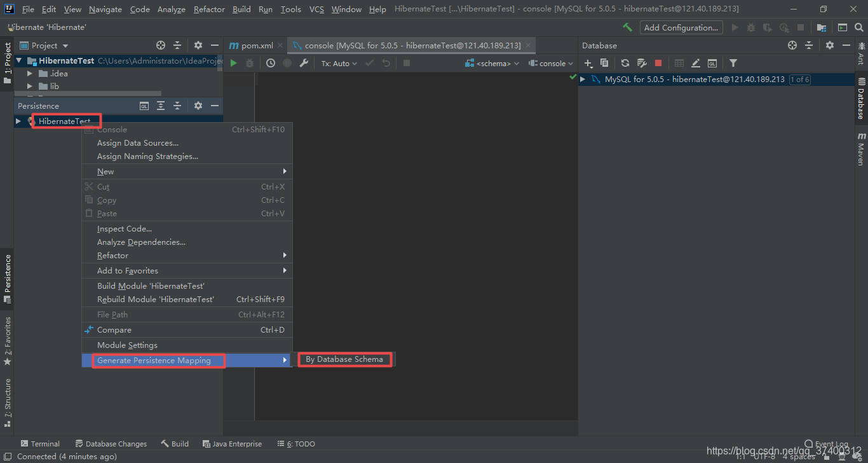Open Database panel gear options

(x=830, y=45)
